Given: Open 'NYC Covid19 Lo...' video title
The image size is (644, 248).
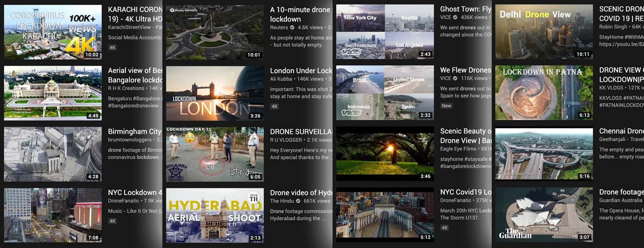Looking at the screenshot, I should click(466, 192).
